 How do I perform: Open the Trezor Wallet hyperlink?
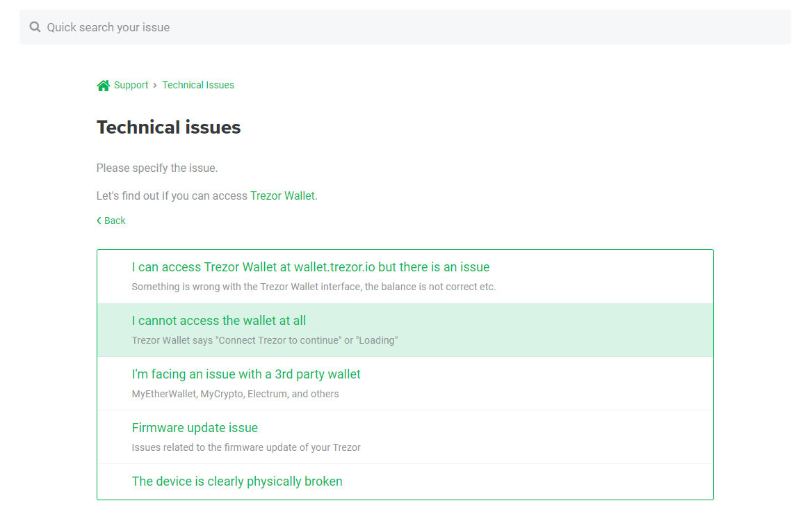[x=282, y=196]
